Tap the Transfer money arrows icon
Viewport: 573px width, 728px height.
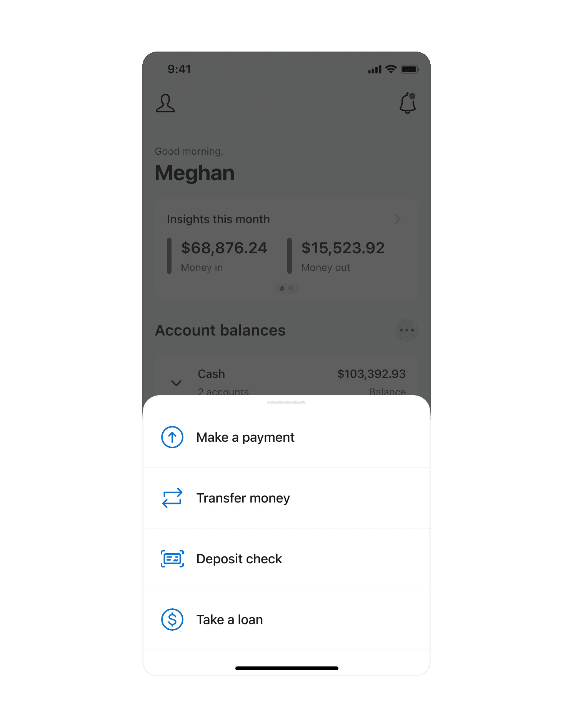click(x=172, y=498)
